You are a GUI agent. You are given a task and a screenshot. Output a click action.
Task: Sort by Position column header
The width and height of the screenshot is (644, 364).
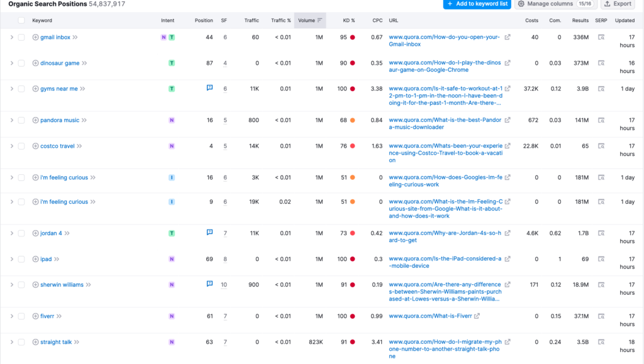tap(204, 20)
